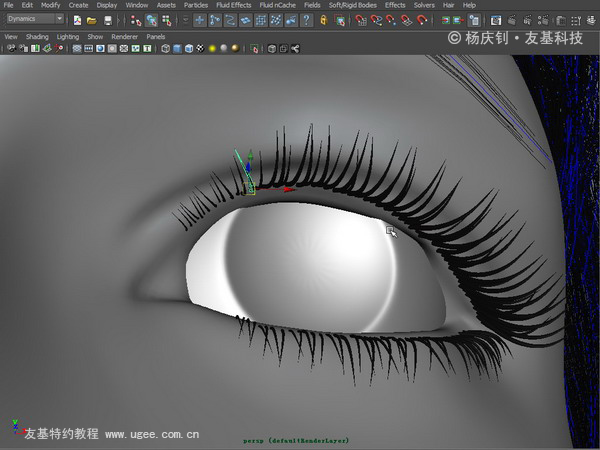This screenshot has height=450, width=600.
Task: Enable snap to view planes magnet
Action: click(406, 20)
